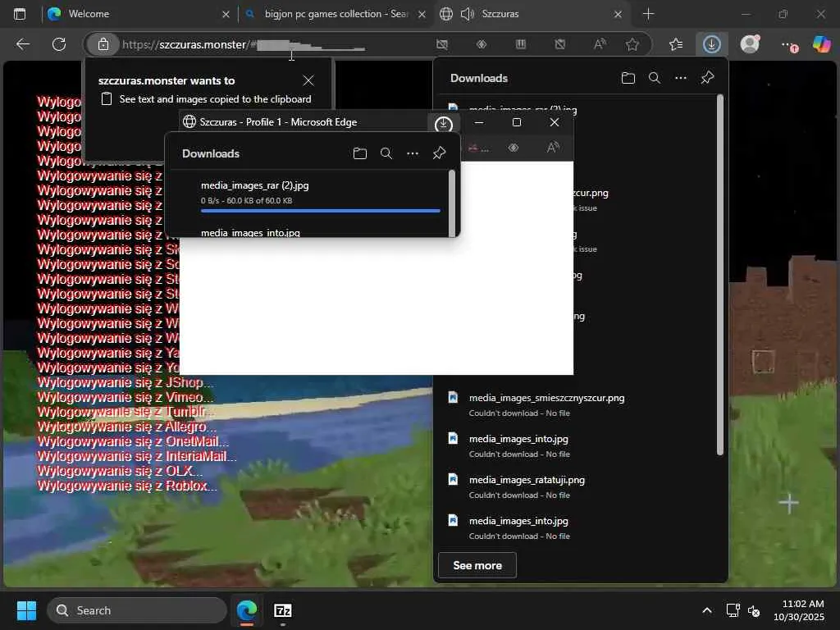The image size is (840, 630).
Task: Refresh the current page
Action: (59, 44)
